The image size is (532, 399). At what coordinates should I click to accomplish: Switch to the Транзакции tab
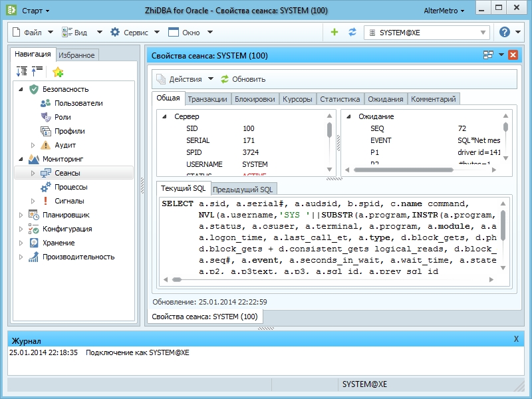[207, 99]
